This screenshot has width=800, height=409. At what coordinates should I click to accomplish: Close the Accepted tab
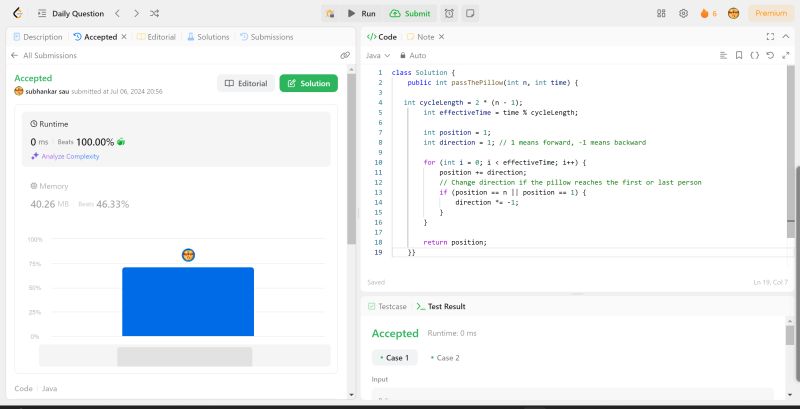pyautogui.click(x=123, y=37)
